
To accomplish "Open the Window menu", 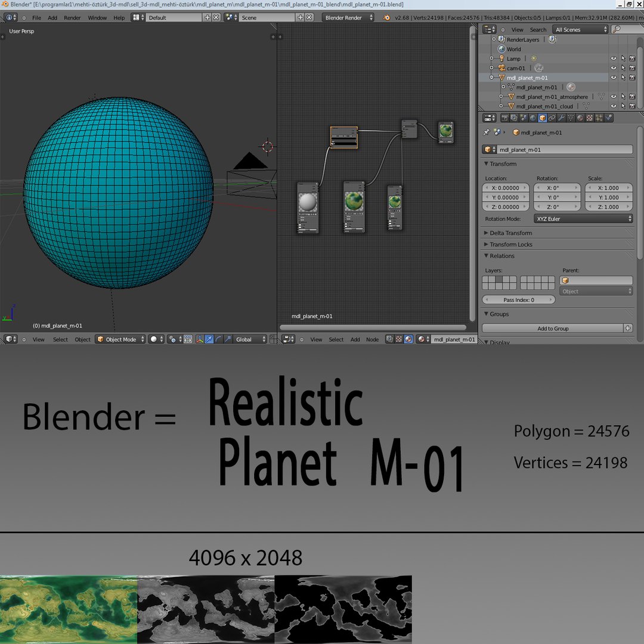I will click(x=97, y=18).
